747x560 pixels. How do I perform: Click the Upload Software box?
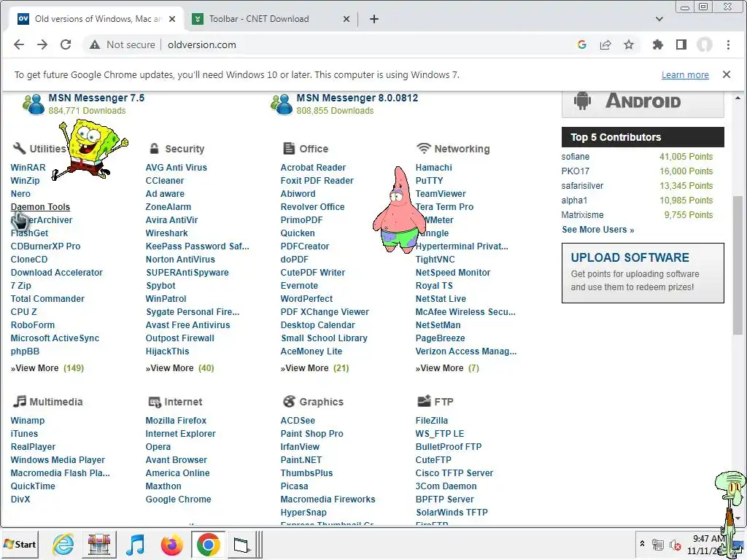click(x=643, y=273)
